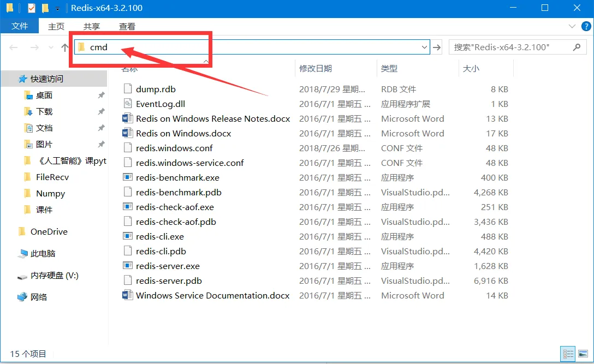
Task: Sort by 修改日期 column header
Action: click(x=316, y=69)
